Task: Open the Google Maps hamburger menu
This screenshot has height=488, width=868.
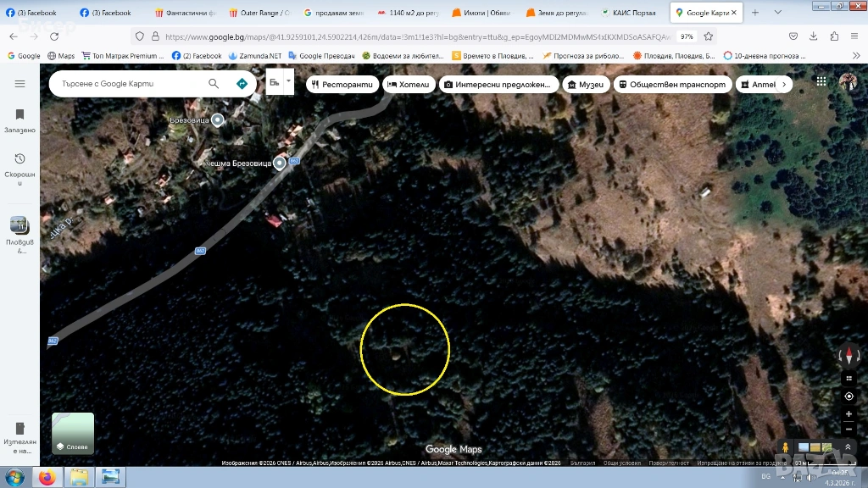Action: [x=19, y=84]
